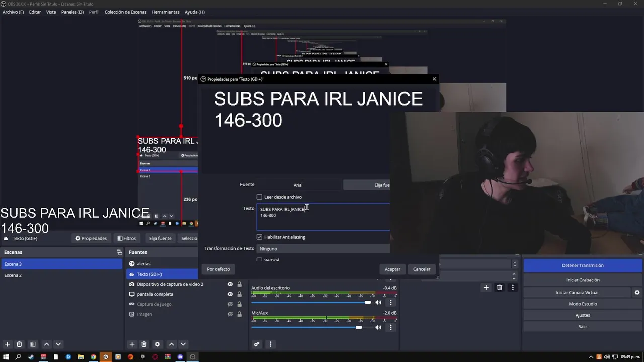Image resolution: width=644 pixels, height=362 pixels.
Task: Show Imagen source
Action: [230, 314]
